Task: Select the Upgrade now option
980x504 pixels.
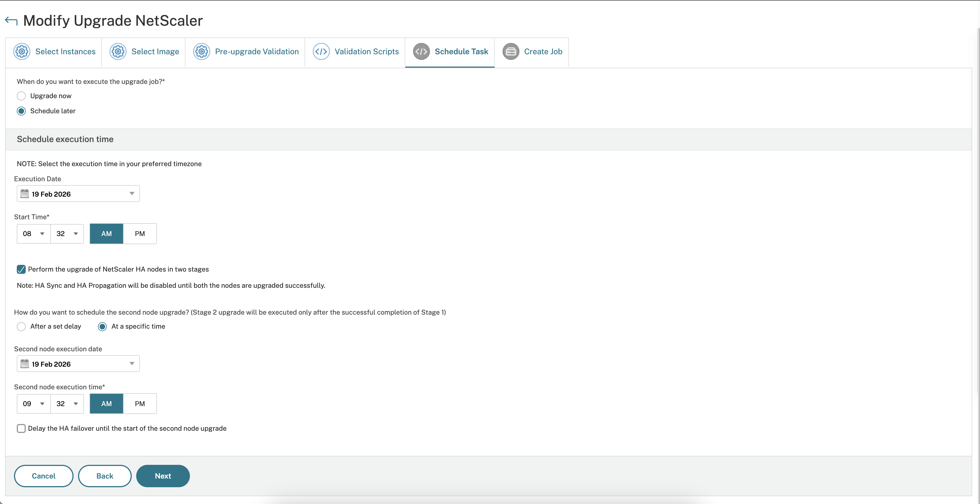Action: click(x=21, y=96)
